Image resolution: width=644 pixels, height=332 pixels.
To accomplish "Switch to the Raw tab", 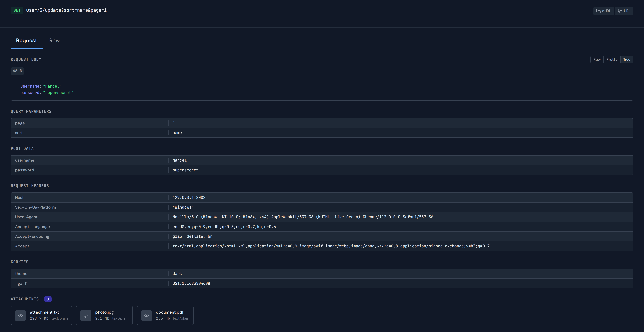I will pyautogui.click(x=54, y=41).
